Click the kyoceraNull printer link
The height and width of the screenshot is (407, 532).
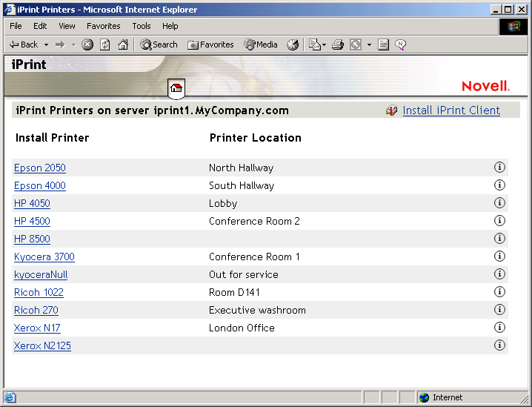pyautogui.click(x=41, y=274)
